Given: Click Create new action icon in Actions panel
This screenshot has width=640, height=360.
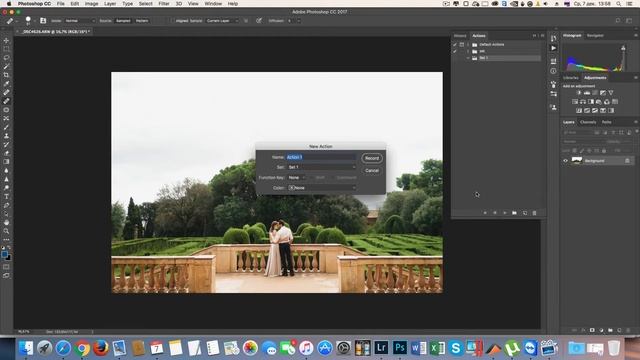Looking at the screenshot, I should 525,213.
